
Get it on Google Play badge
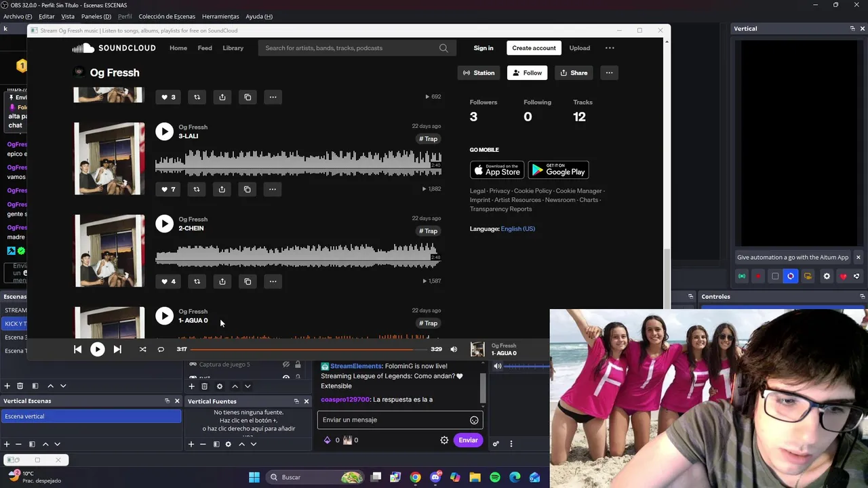point(558,170)
